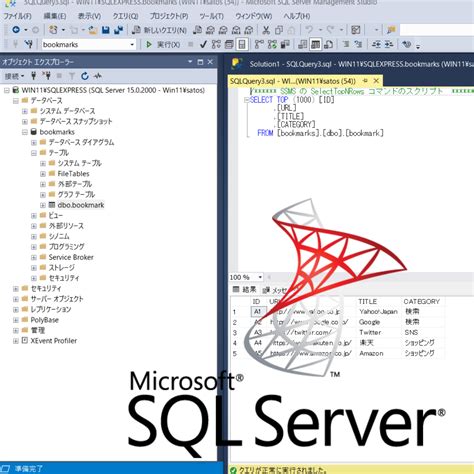Collapse the テーブル folder node

point(34,153)
